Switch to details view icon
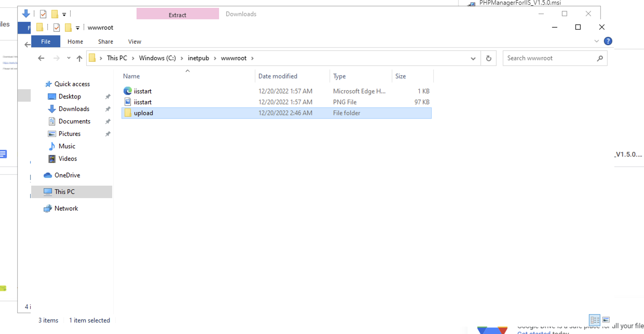This screenshot has width=644, height=334. [594, 319]
